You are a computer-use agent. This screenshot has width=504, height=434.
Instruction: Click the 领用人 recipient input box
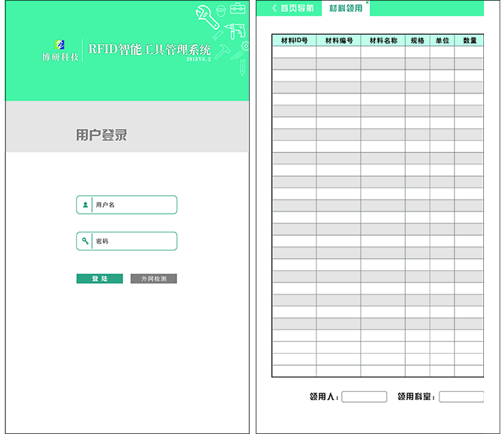pyautogui.click(x=364, y=397)
